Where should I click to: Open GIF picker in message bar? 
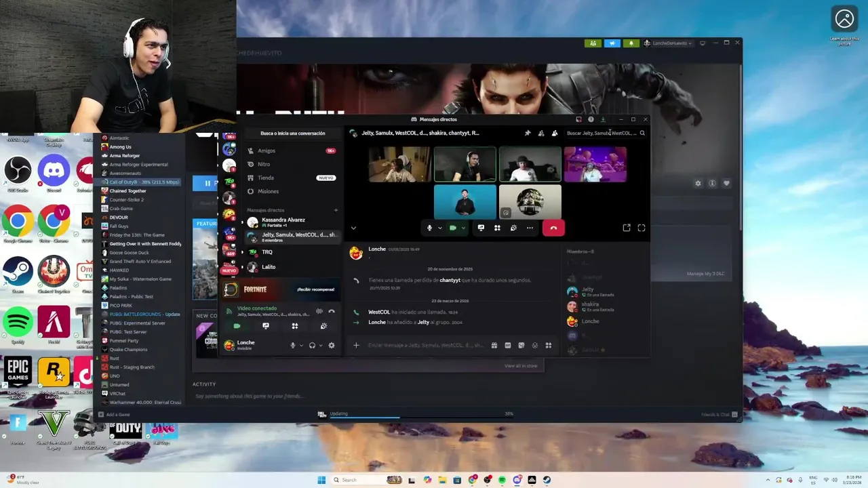click(508, 345)
